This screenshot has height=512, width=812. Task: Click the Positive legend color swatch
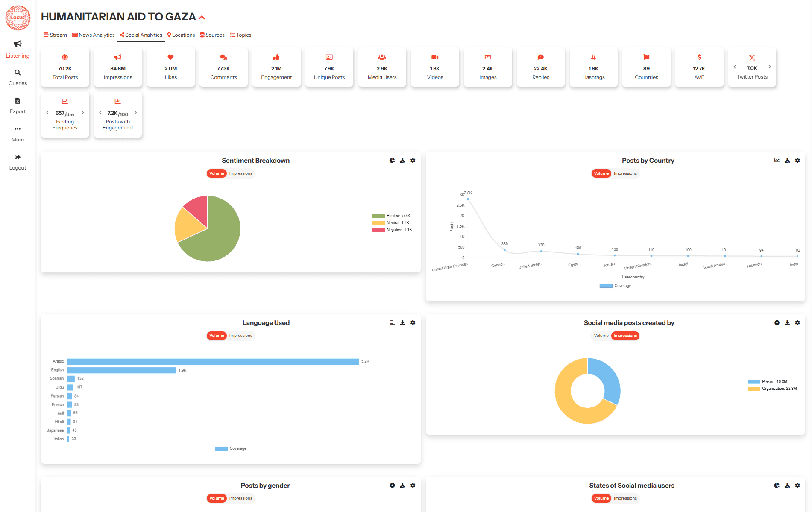[x=378, y=216]
